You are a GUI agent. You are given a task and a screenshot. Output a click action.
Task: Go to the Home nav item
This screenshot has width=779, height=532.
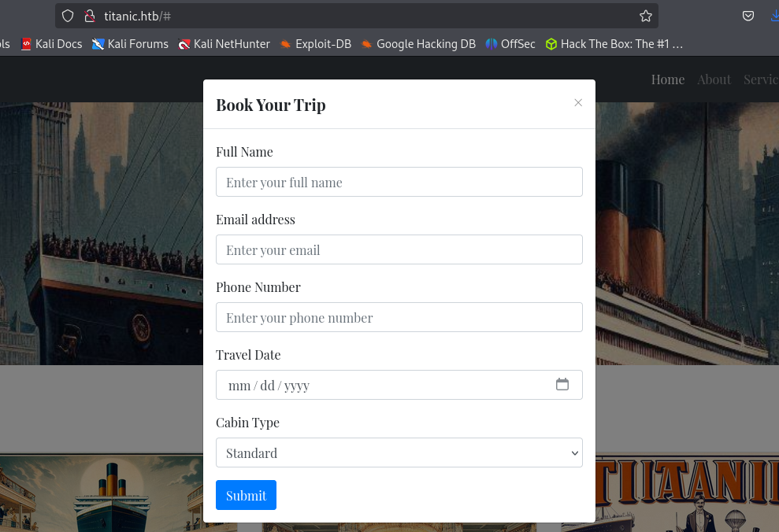tap(668, 79)
